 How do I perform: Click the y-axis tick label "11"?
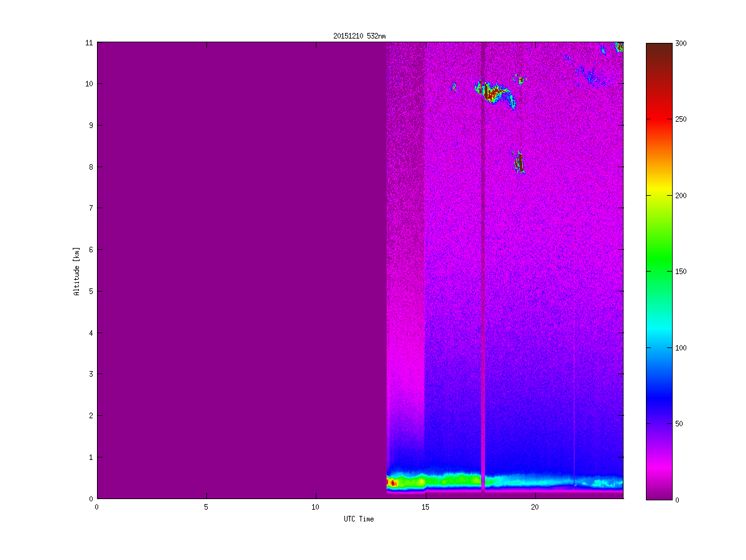click(x=89, y=43)
